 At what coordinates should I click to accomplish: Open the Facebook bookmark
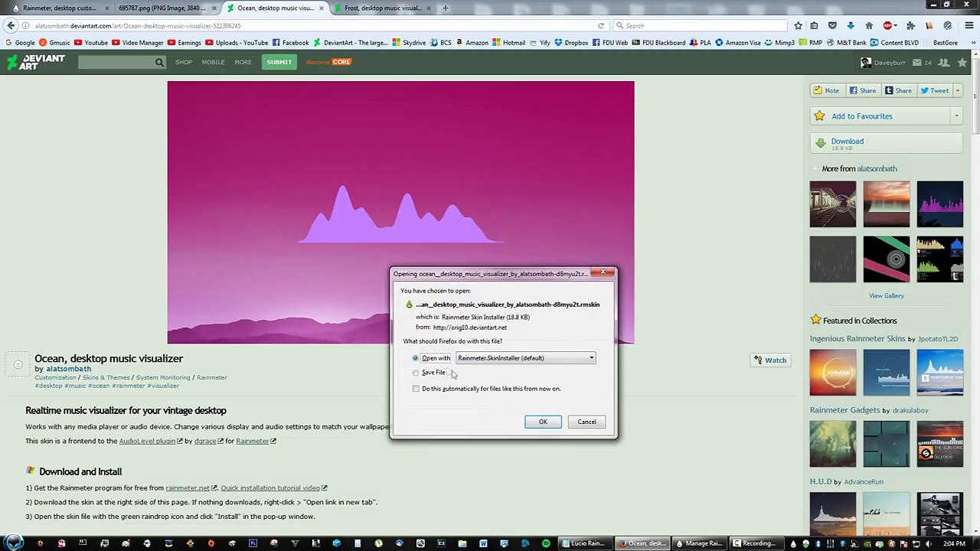291,43
